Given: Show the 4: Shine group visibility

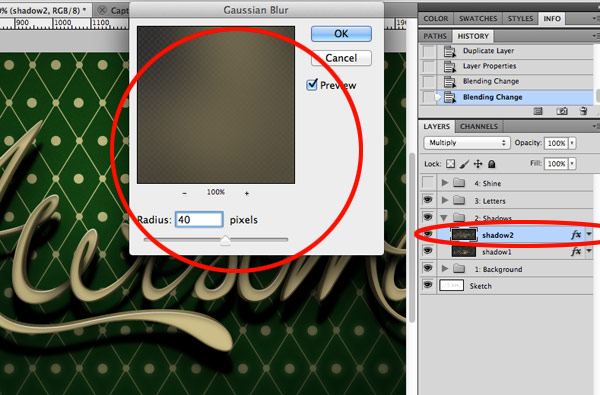Looking at the screenshot, I should (428, 182).
